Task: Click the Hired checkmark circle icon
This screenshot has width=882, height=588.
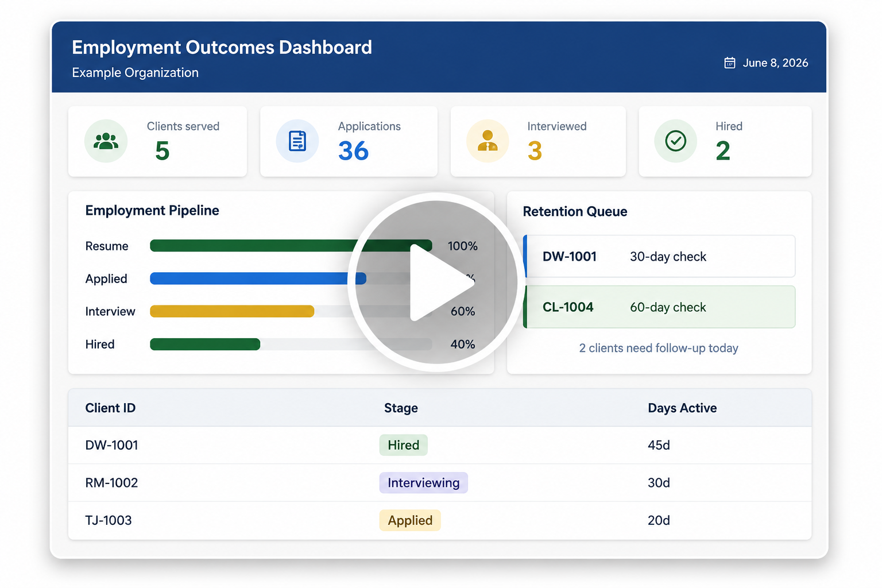Action: click(x=676, y=141)
